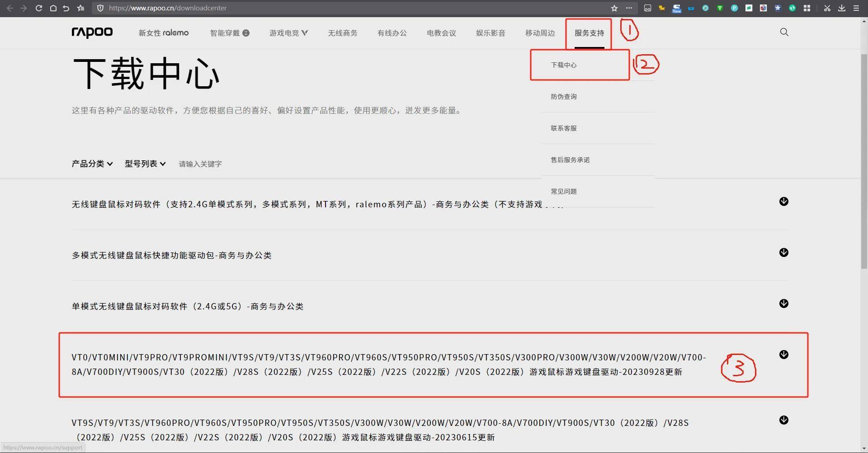Open the extension icon labeled New
The height and width of the screenshot is (453, 868).
(676, 8)
